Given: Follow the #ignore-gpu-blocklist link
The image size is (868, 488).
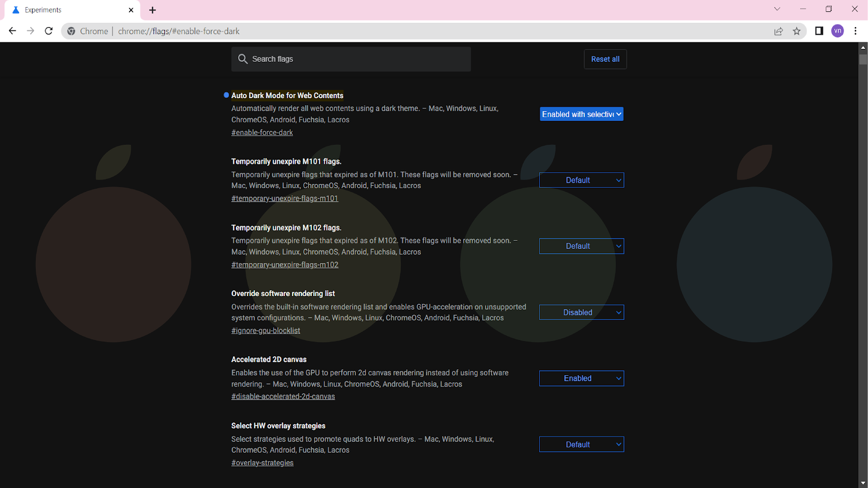Looking at the screenshot, I should (x=266, y=331).
